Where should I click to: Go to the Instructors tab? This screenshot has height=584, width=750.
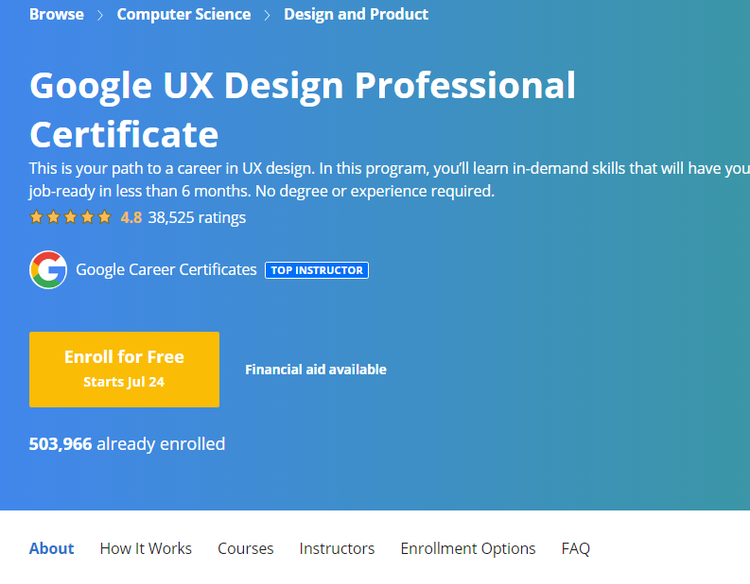(x=337, y=548)
